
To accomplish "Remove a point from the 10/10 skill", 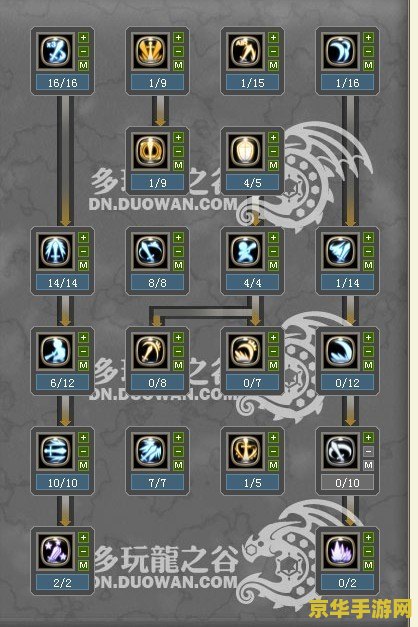I will [x=83, y=451].
